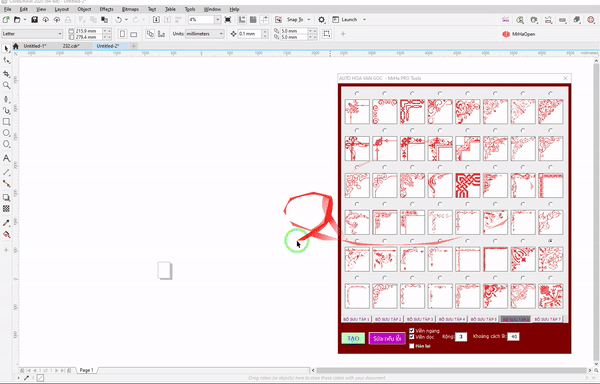Pick the Eyedropper tool

[x=6, y=223]
